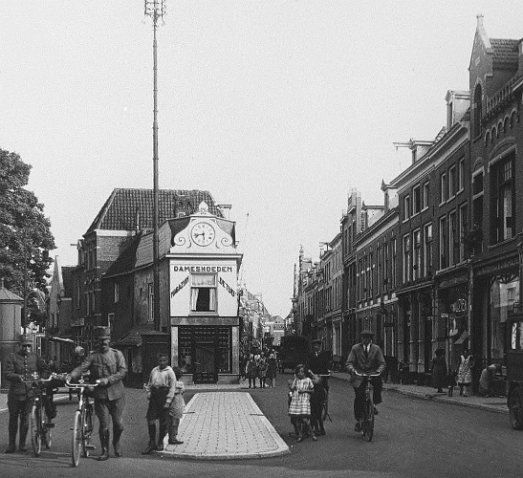Click the curtained window below the DAMESHOEDEN sign
523x478 pixels.
point(203,293)
